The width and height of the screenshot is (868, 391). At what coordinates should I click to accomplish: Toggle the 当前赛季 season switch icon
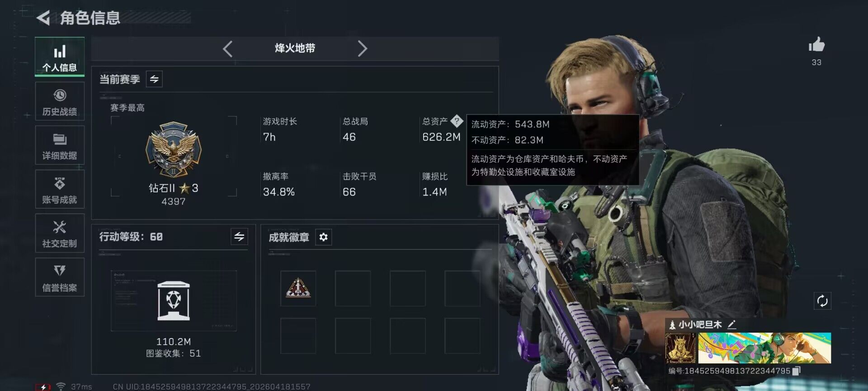(154, 79)
